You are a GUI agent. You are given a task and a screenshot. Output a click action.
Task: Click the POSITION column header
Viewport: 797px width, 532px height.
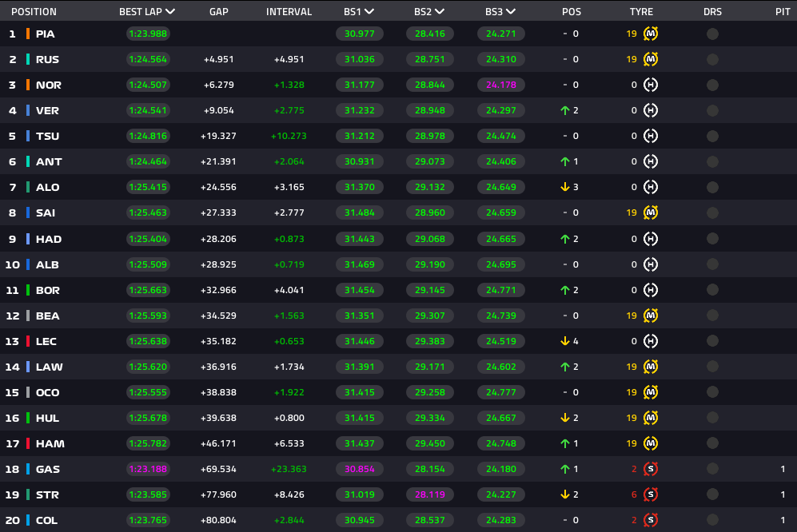(x=34, y=12)
